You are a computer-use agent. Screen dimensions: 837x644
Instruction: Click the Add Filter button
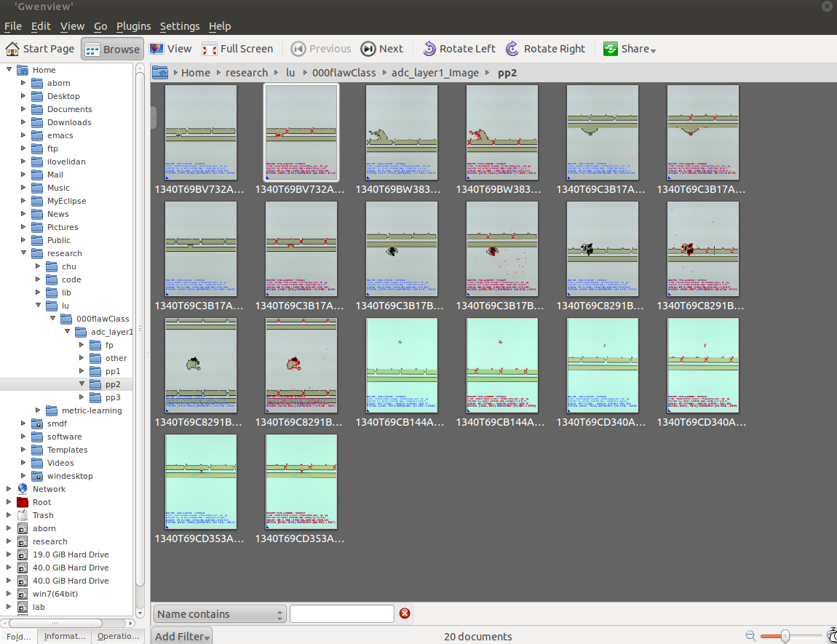(x=182, y=636)
